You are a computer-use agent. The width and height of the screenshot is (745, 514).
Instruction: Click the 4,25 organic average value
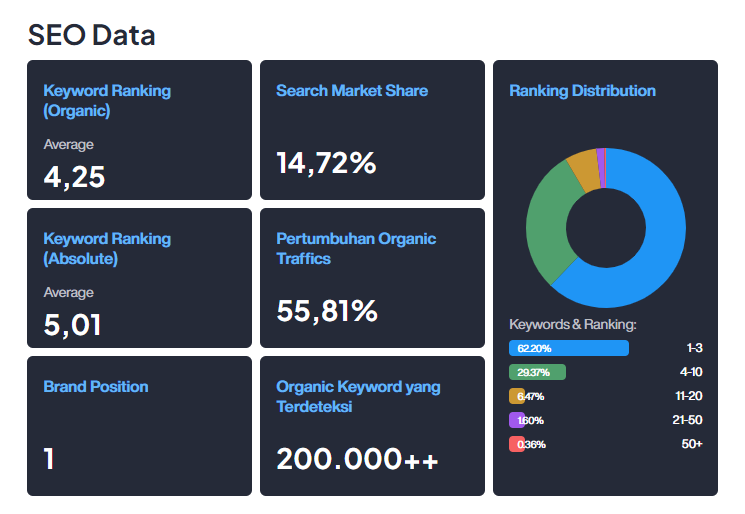(x=74, y=177)
